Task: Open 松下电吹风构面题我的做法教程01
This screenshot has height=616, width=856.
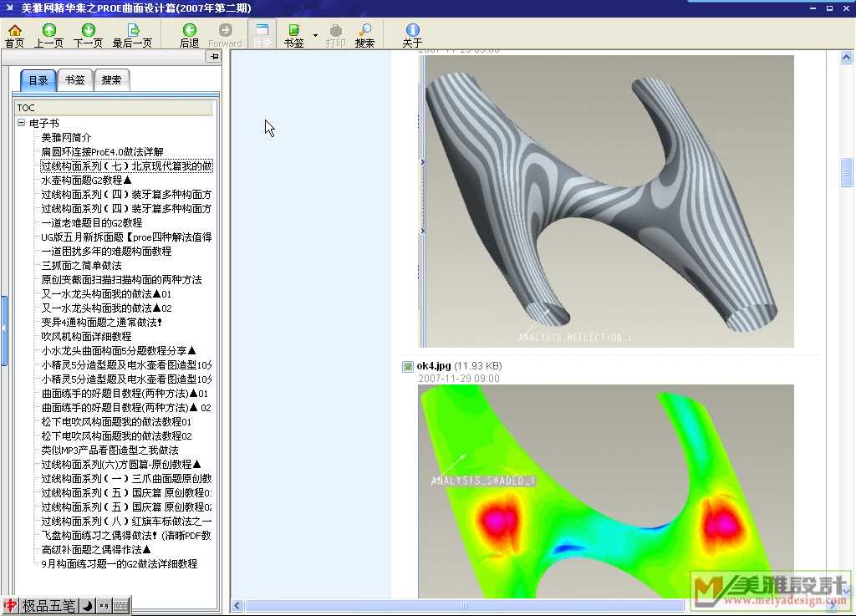Action: (x=116, y=421)
